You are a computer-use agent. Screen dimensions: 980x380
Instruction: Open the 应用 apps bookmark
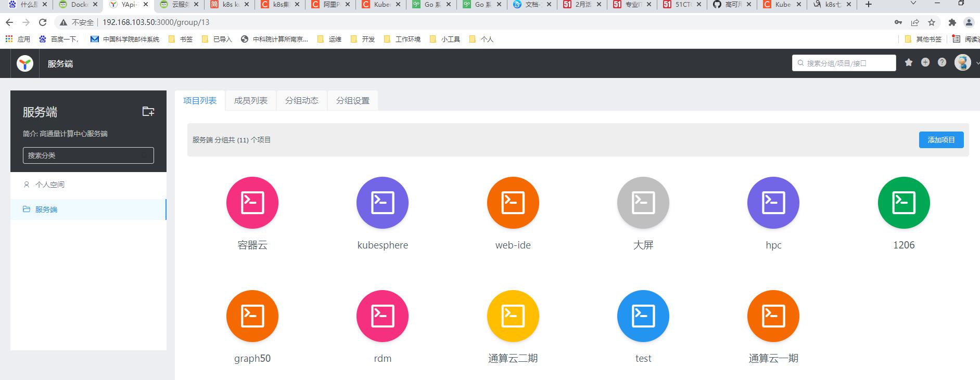tap(18, 39)
